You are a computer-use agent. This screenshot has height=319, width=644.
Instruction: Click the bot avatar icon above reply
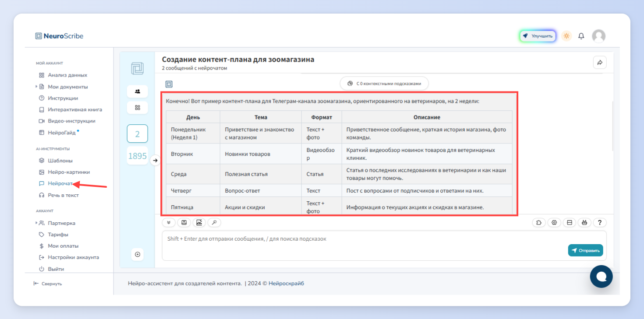[169, 84]
